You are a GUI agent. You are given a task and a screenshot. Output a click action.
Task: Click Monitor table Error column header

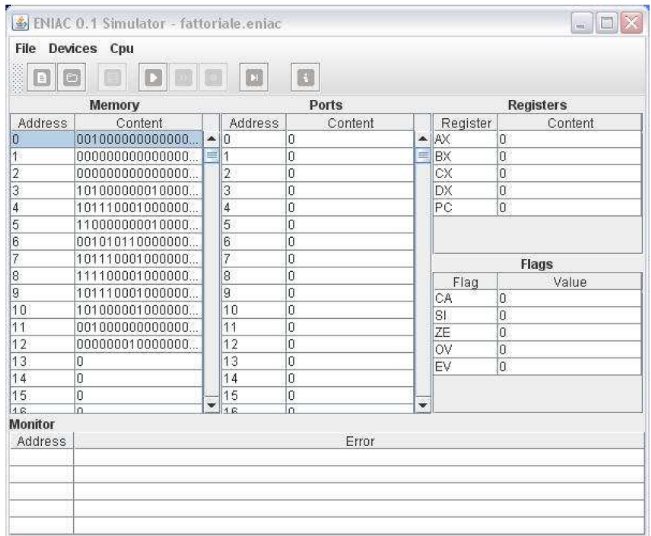(x=360, y=441)
